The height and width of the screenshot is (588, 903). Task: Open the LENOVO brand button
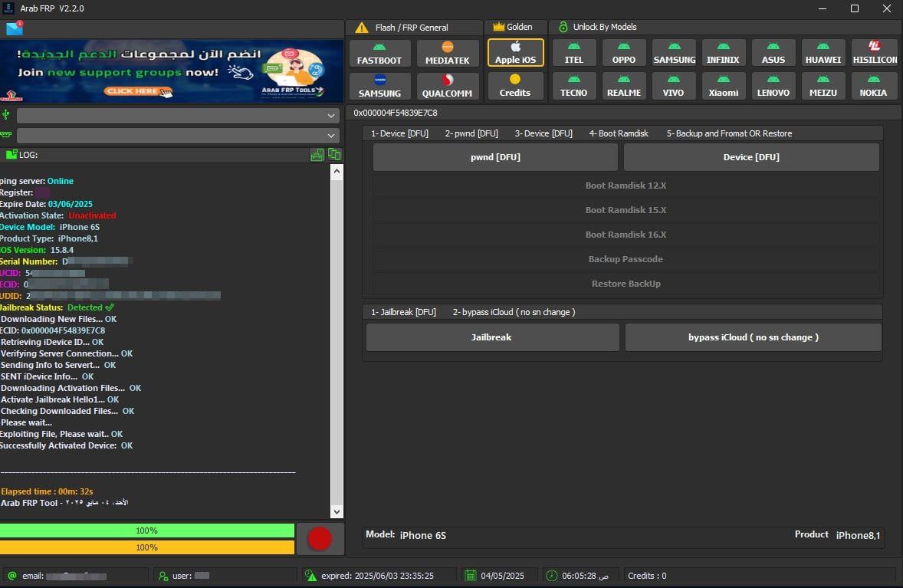[773, 87]
